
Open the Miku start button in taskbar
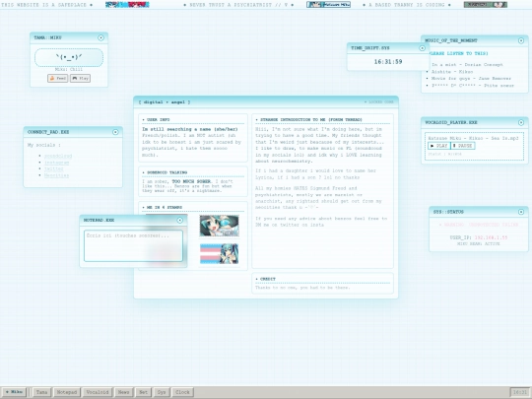pos(14,392)
